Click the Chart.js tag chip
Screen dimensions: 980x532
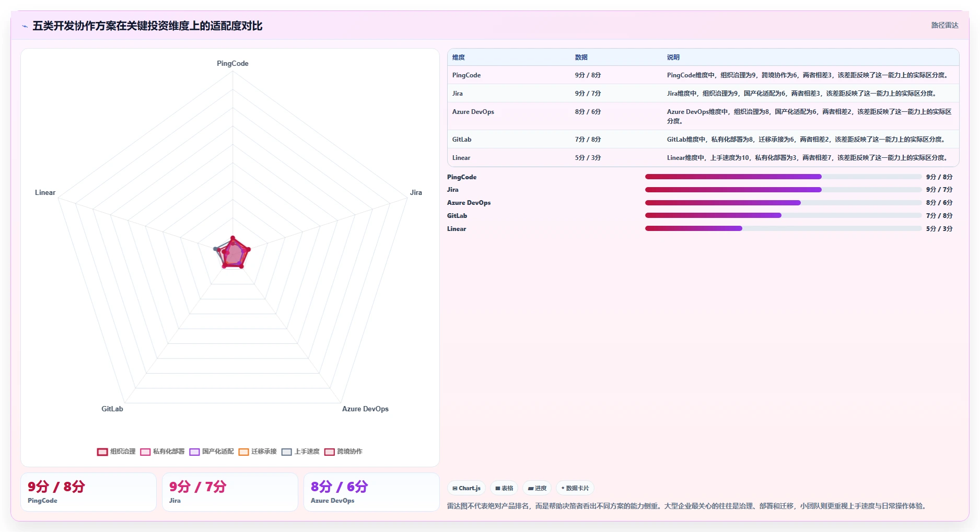pos(466,488)
